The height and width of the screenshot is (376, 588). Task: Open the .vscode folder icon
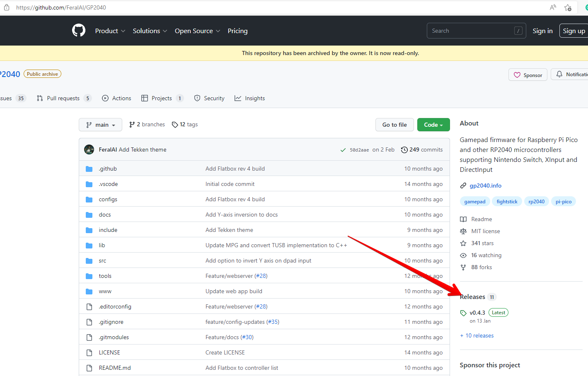(x=89, y=184)
